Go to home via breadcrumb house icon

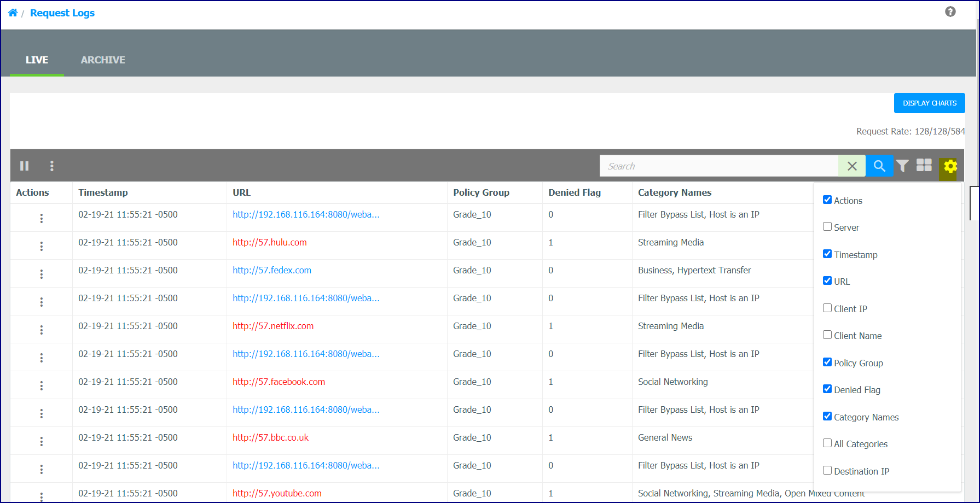point(13,13)
